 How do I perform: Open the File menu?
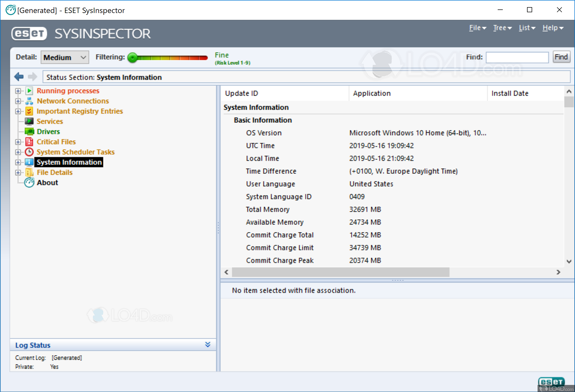477,28
